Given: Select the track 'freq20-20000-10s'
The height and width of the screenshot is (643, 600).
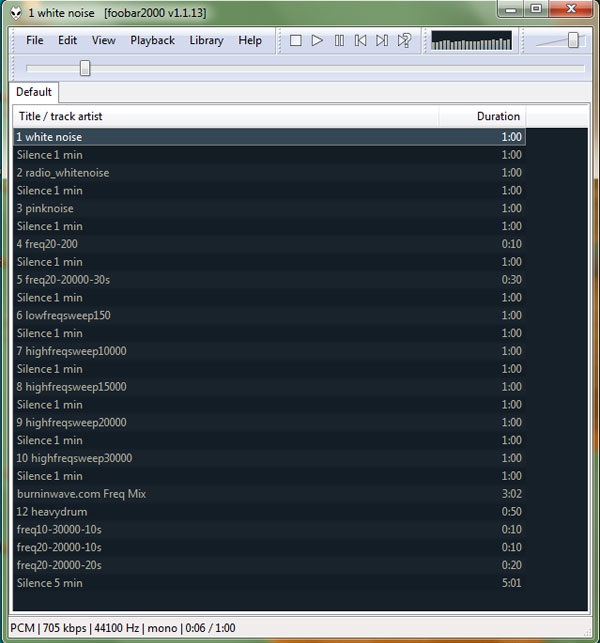Looking at the screenshot, I should [x=269, y=547].
